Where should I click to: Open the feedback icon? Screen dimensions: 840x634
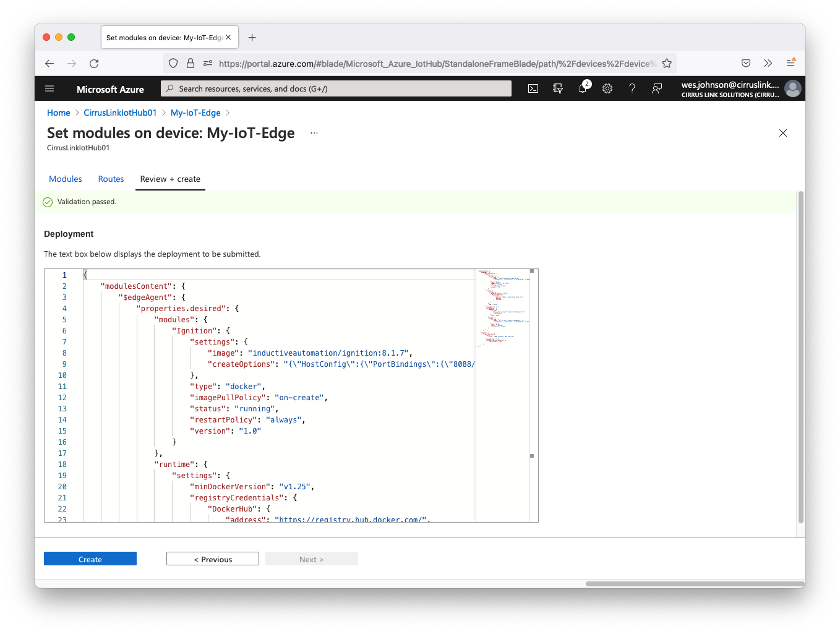[657, 88]
